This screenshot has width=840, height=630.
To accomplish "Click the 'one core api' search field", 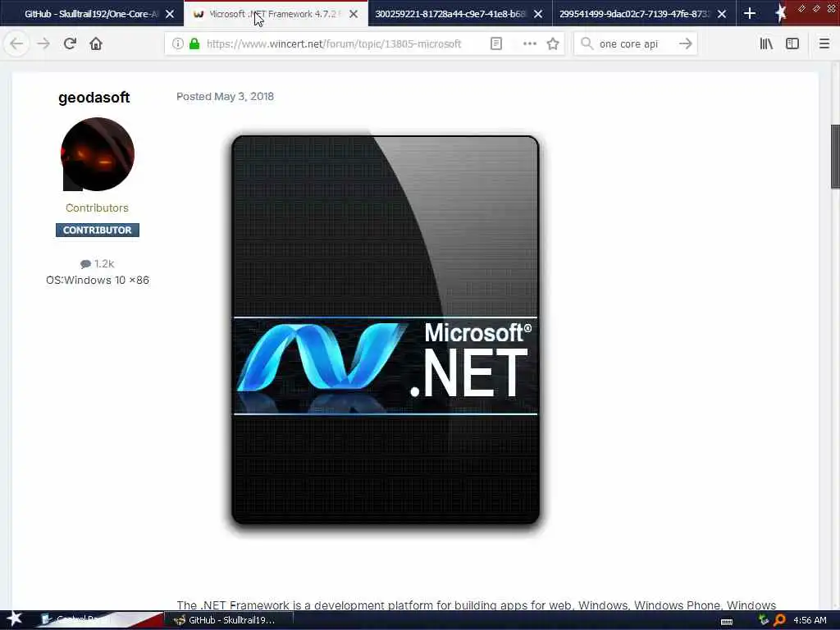I will tap(634, 44).
